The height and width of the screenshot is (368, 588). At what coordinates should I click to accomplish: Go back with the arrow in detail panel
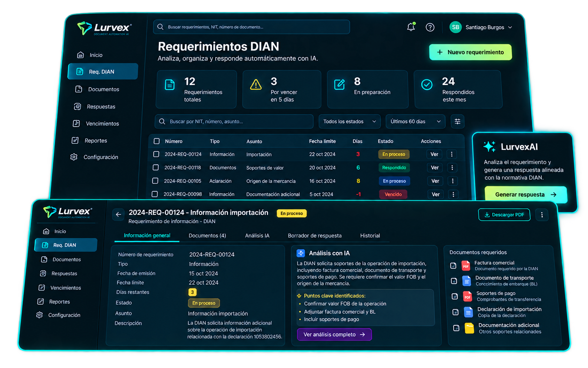tap(118, 214)
